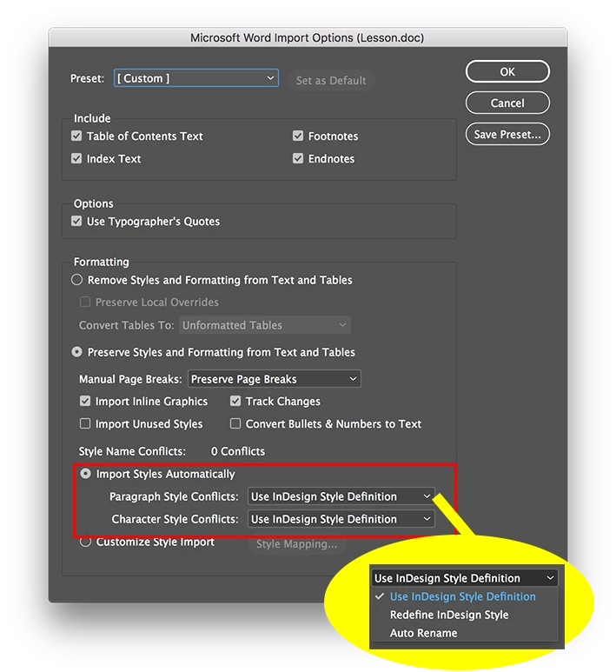Toggle the Index Text checkbox

[76, 158]
